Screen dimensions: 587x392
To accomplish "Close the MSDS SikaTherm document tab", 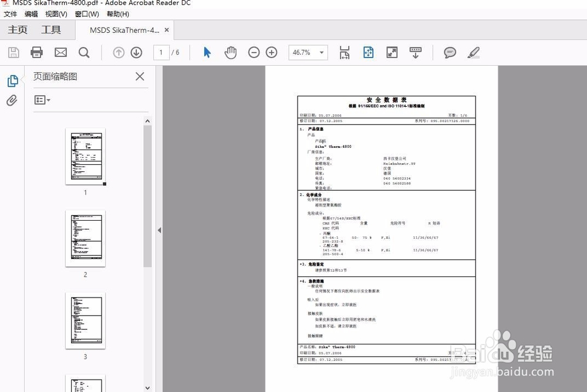I will (167, 30).
